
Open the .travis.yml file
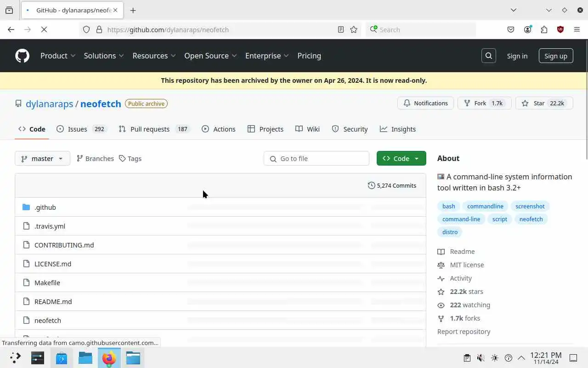(x=50, y=226)
